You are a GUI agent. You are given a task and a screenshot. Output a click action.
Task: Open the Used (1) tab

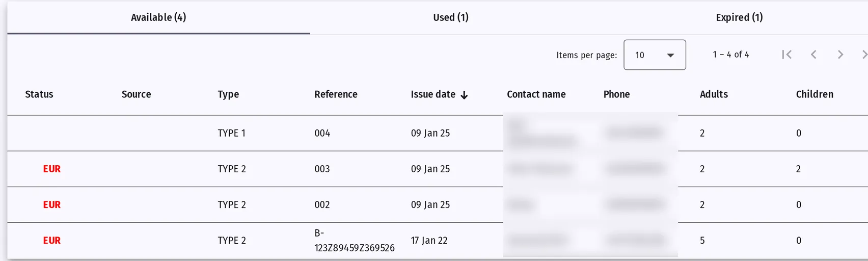click(451, 17)
